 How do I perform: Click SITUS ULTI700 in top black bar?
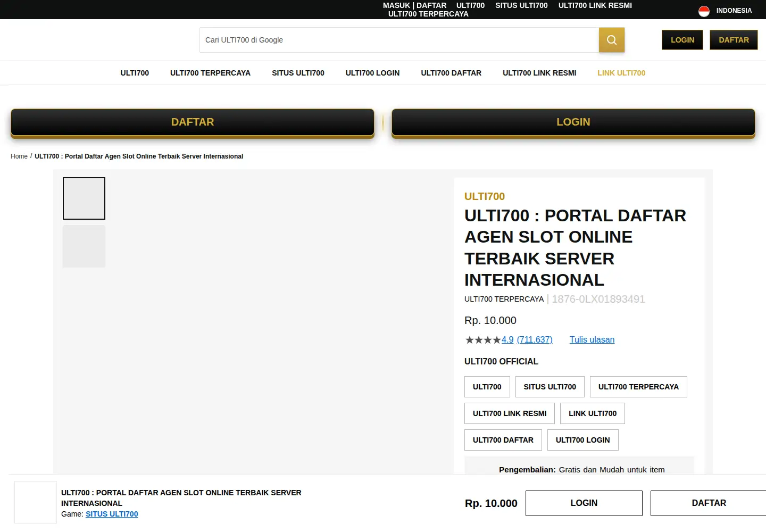pyautogui.click(x=521, y=5)
